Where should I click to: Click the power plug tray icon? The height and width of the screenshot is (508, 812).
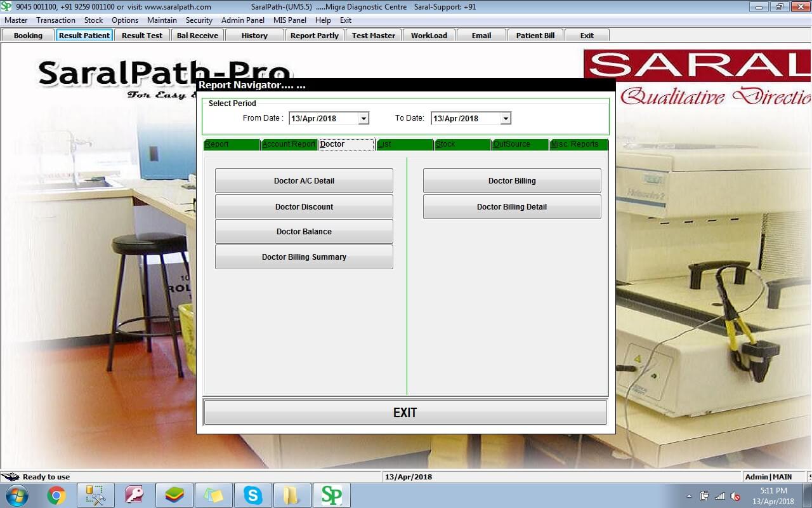(704, 496)
